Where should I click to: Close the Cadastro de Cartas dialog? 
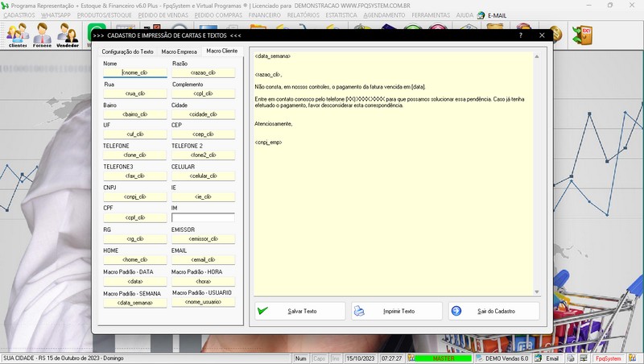pyautogui.click(x=542, y=35)
